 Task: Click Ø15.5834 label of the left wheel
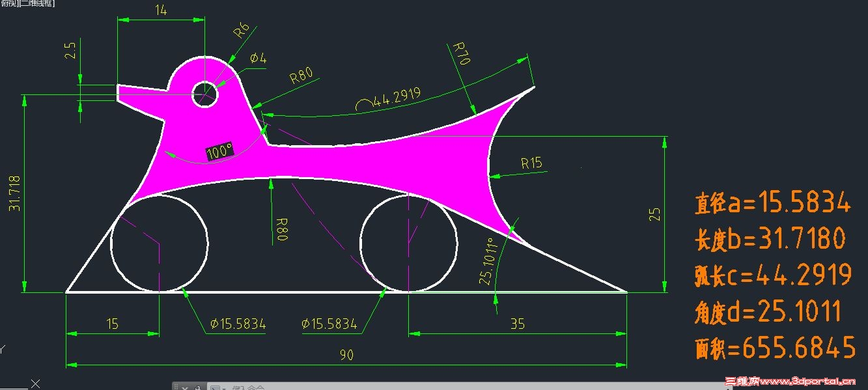(238, 324)
